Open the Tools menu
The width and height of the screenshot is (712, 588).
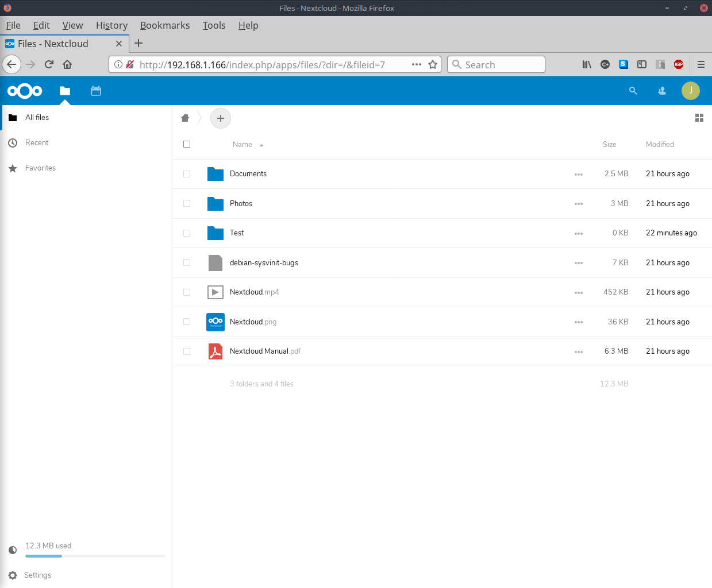[214, 25]
